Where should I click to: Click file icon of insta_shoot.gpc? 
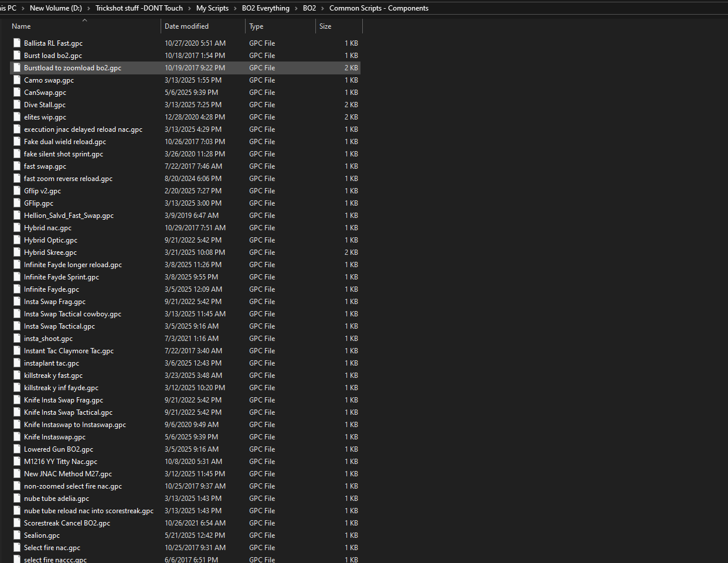[x=17, y=338]
